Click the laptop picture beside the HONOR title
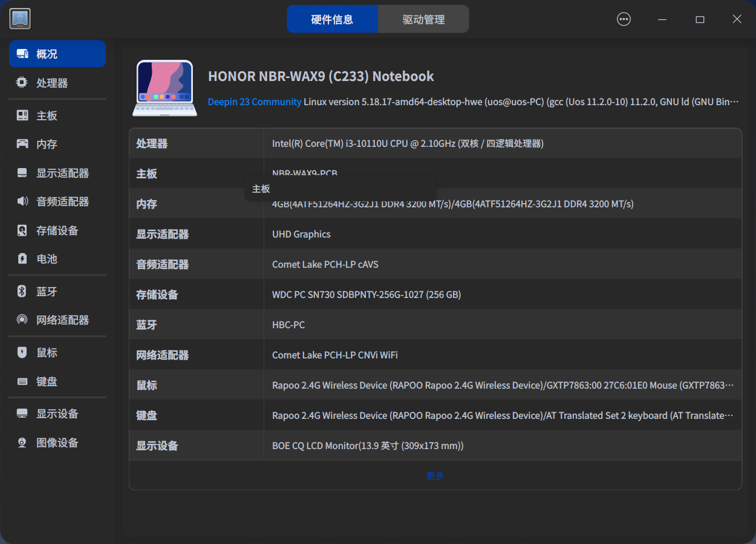 [x=165, y=88]
